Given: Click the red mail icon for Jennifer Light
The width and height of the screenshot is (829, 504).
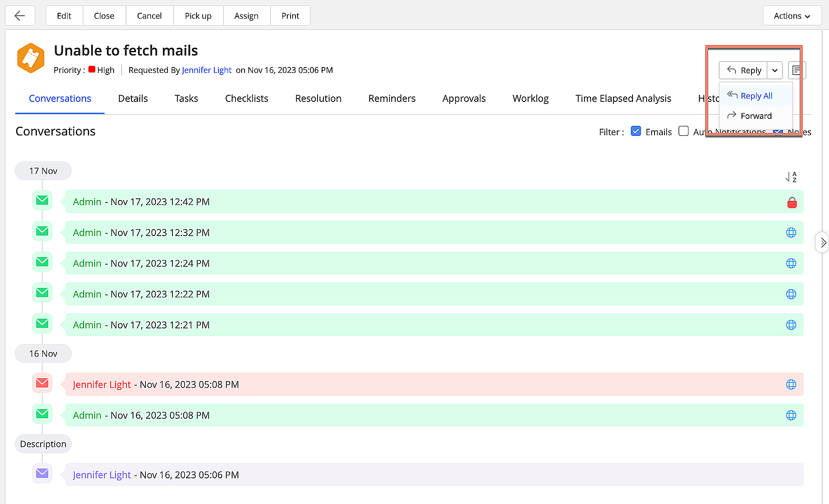Looking at the screenshot, I should click(42, 383).
